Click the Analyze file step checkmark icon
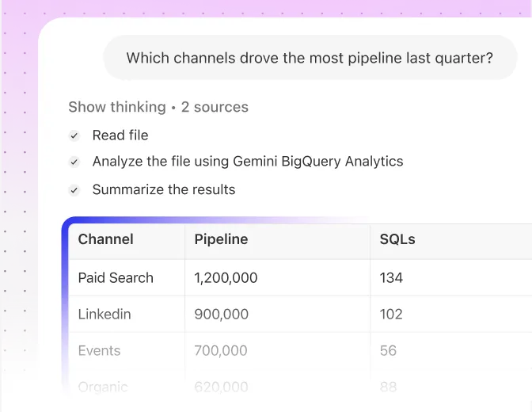The height and width of the screenshot is (412, 532). click(x=74, y=162)
